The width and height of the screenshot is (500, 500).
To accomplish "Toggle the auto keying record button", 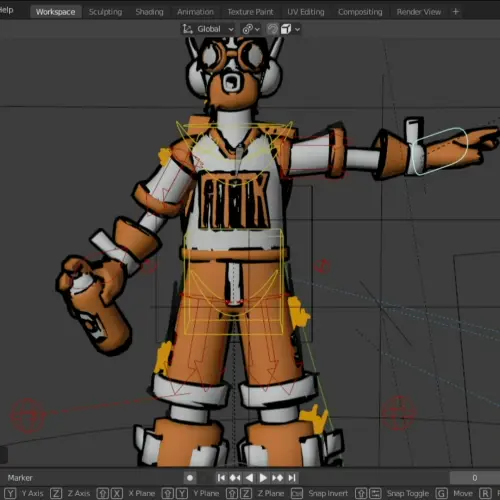I will pyautogui.click(x=190, y=478).
